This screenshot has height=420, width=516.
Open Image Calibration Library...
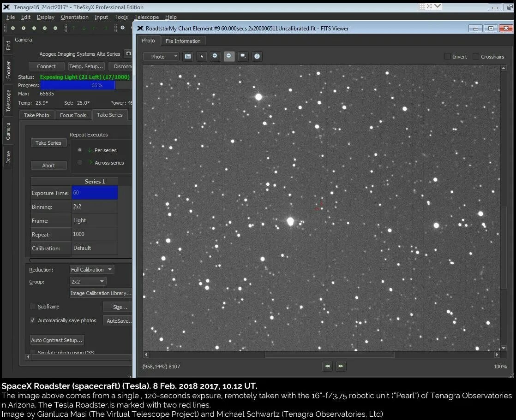pos(101,293)
